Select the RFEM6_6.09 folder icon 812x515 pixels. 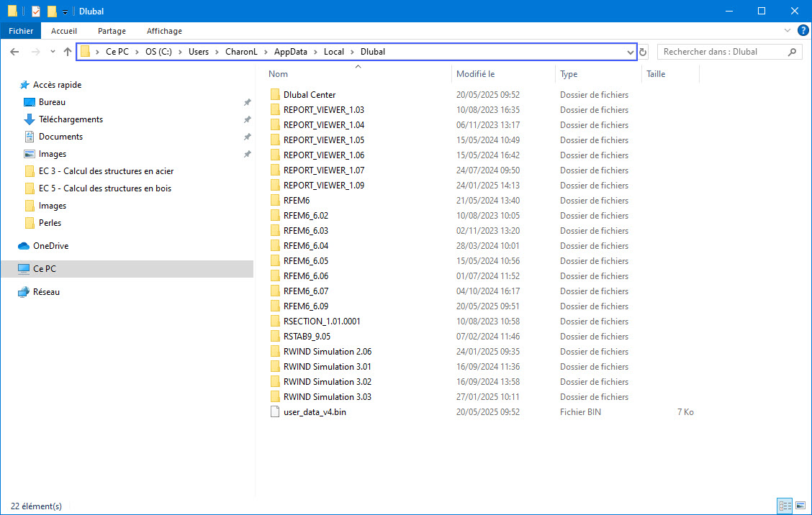point(275,306)
